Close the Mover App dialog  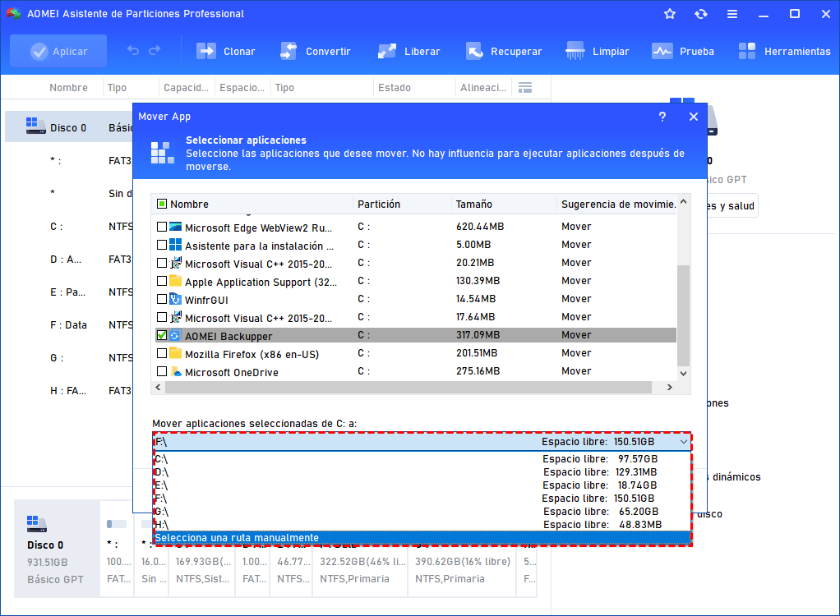694,117
